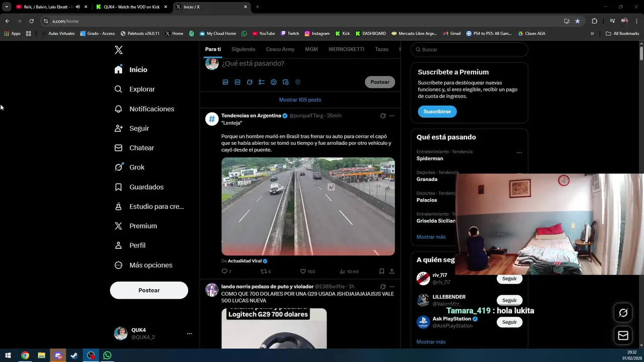Image resolution: width=644 pixels, height=362 pixels.
Task: Repost the Tendencias en Argentina post
Action: (x=266, y=271)
